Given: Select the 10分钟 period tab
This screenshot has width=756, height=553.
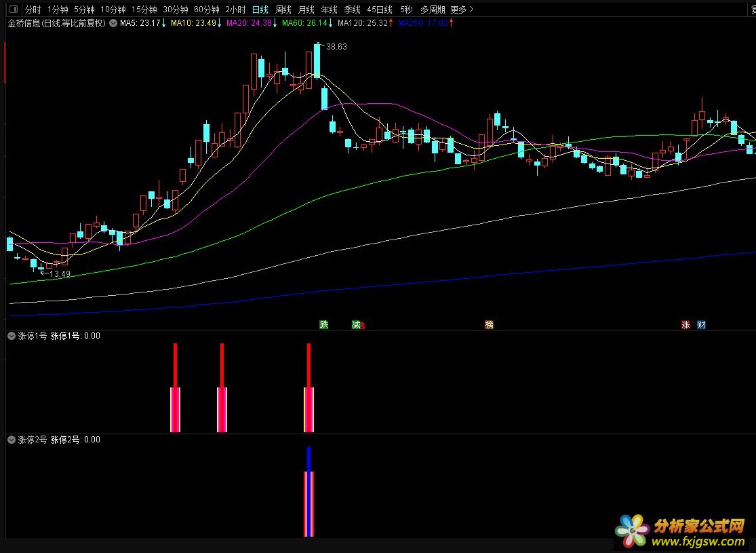Looking at the screenshot, I should click(113, 9).
